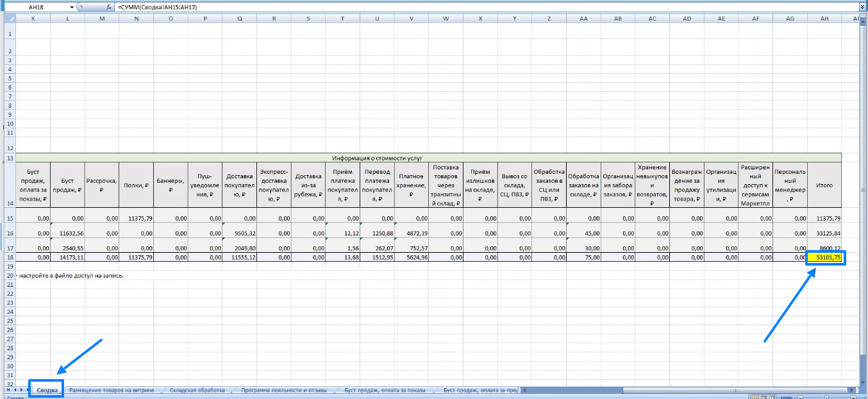Switch to 'Размещение товаров на витрине' sheet
The height and width of the screenshot is (399, 868).
[112, 390]
